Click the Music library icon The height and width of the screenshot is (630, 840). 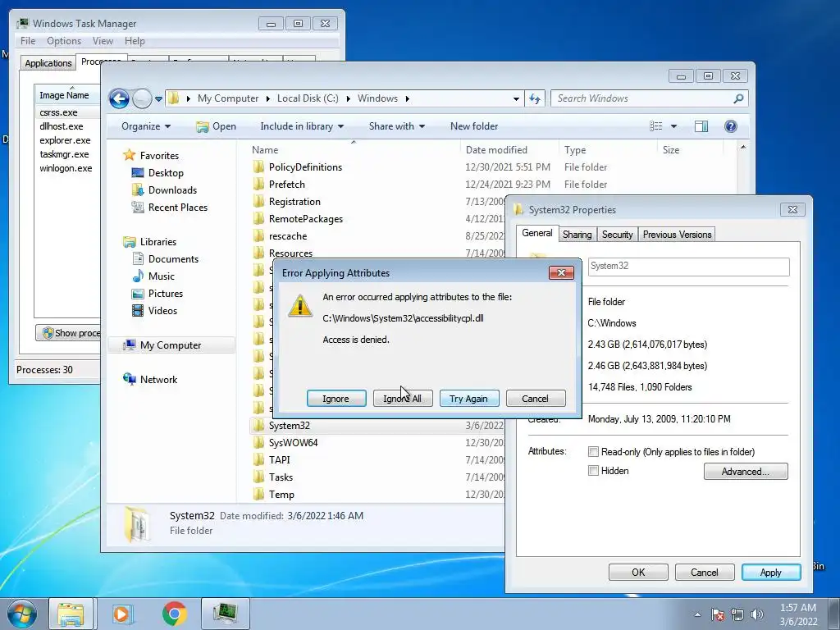[138, 276]
